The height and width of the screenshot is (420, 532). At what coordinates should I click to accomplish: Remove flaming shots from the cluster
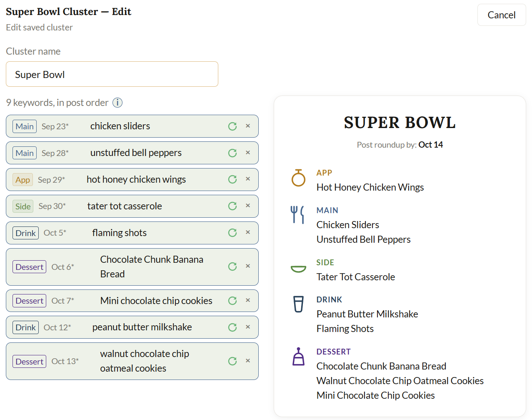click(248, 232)
